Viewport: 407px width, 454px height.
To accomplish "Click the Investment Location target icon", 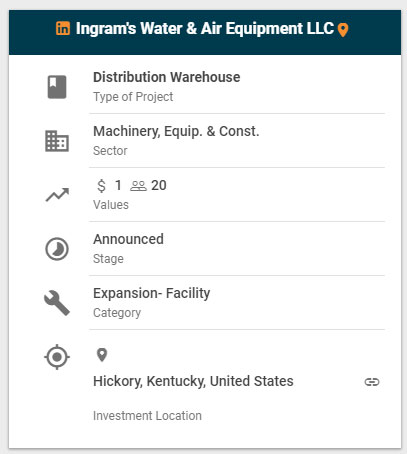I will tap(57, 357).
